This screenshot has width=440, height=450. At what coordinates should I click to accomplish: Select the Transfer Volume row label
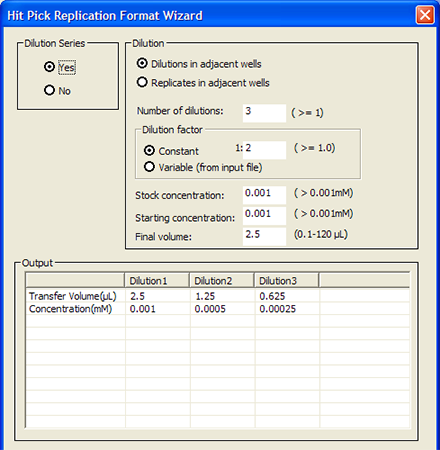73,296
